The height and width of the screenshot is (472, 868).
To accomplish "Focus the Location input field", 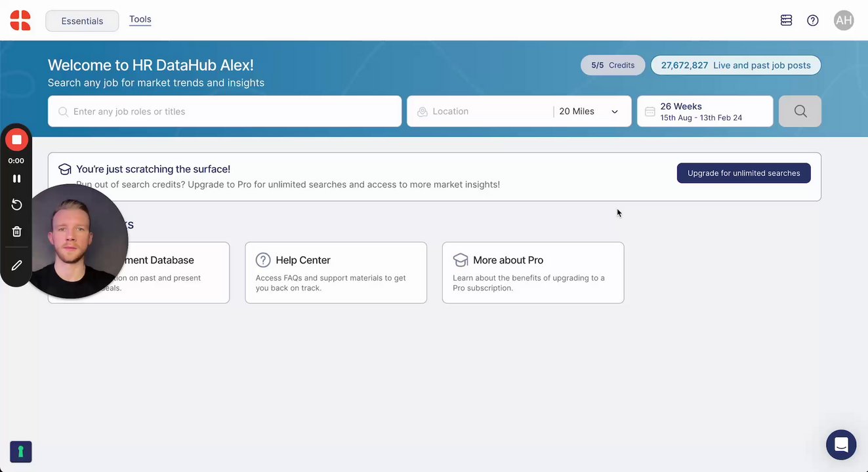I will click(x=487, y=111).
